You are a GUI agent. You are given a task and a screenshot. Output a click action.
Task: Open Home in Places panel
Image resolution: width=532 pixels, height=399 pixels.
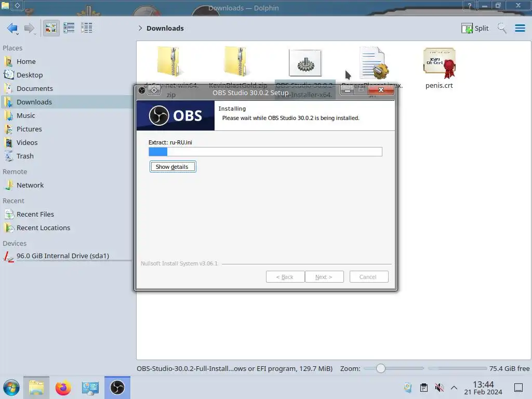click(66, 61)
